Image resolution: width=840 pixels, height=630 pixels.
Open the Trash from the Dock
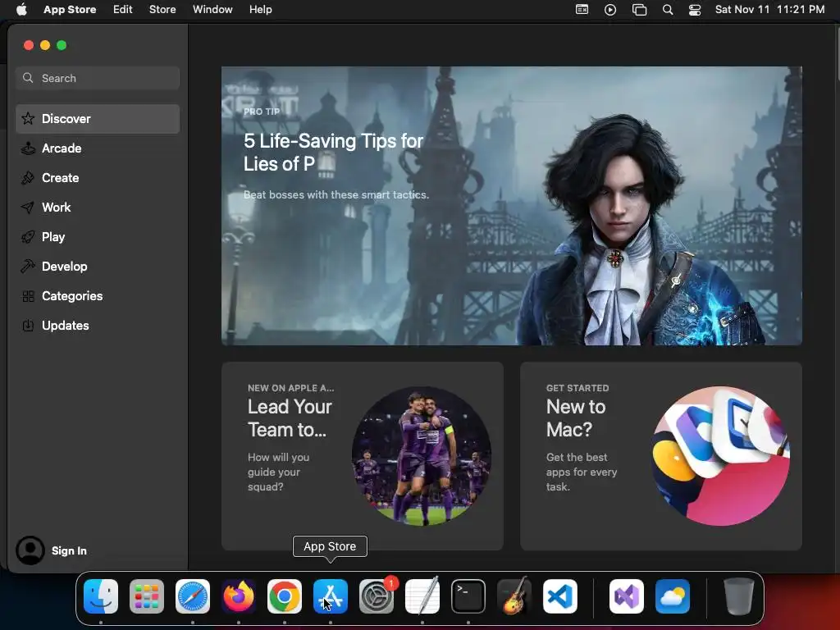coord(739,596)
